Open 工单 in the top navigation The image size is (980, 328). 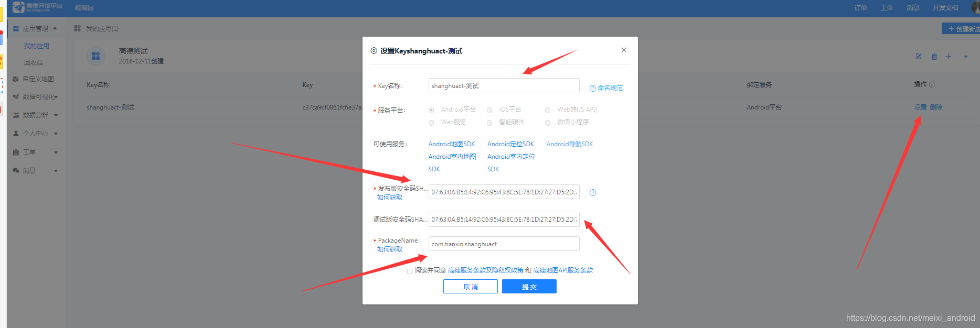point(887,8)
